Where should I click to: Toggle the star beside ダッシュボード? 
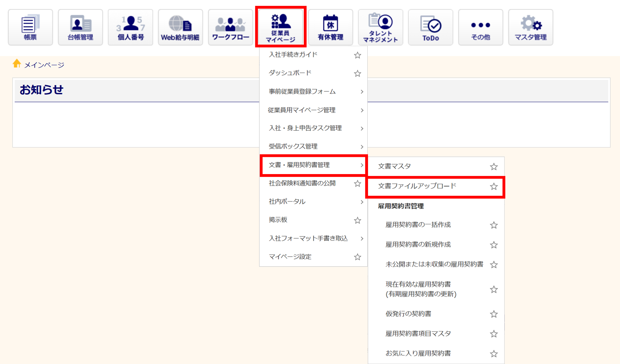pyautogui.click(x=357, y=73)
